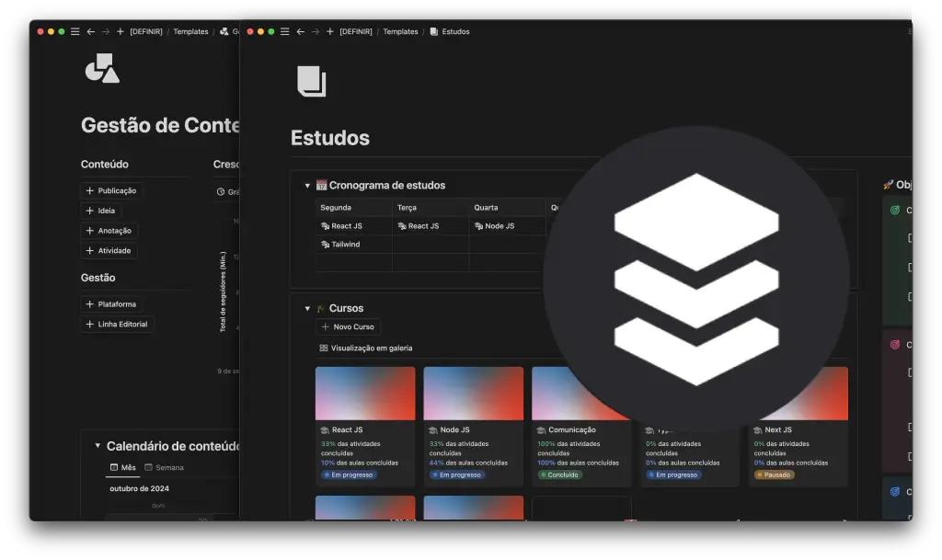
Task: Click the plus icon in Estudos title bar
Action: [x=329, y=31]
